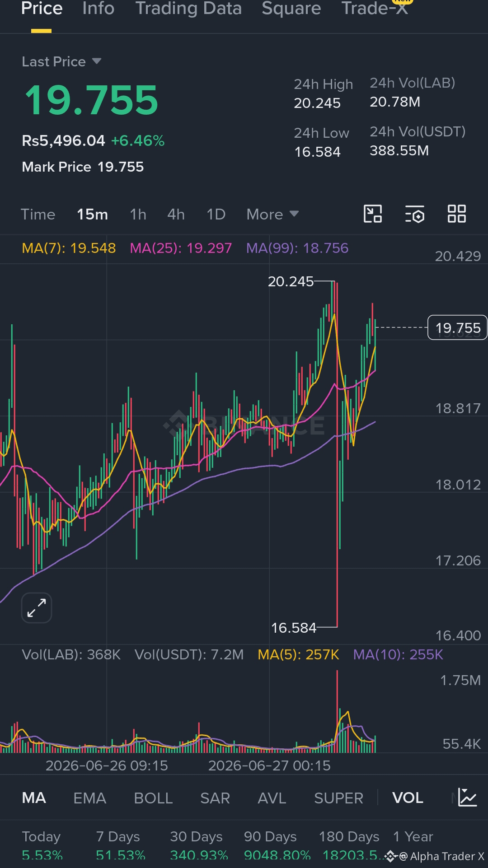
Task: Tap the volume MA(10): 255K label
Action: [398, 655]
